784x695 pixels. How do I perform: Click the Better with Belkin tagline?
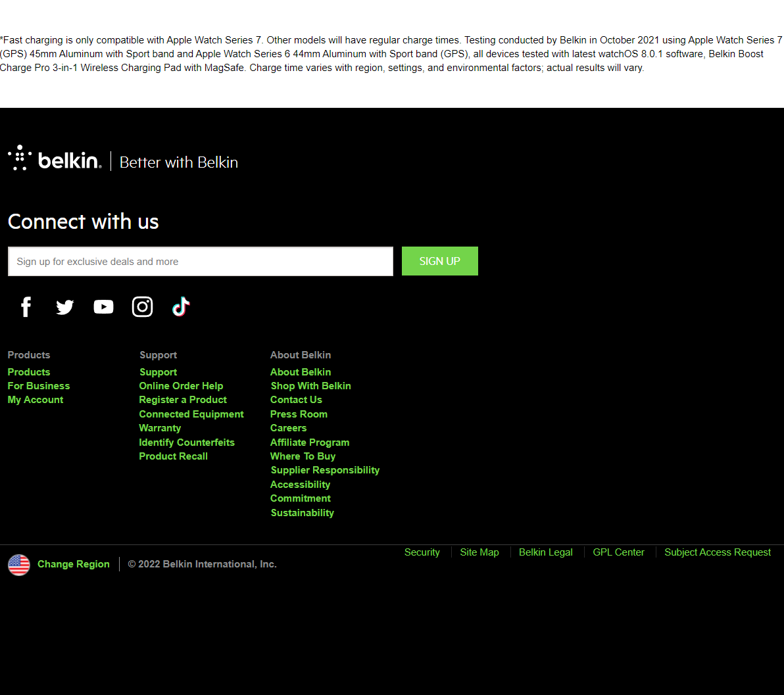pos(178,162)
